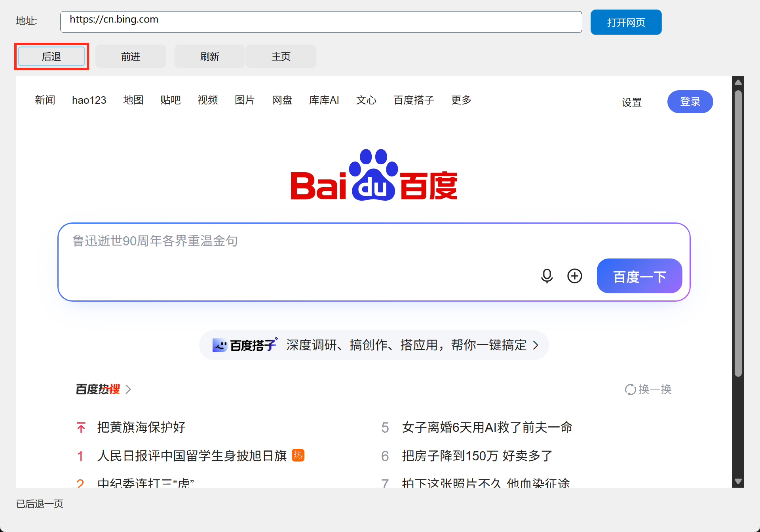Screen dimensions: 760x532
Task: Open hot search 女子离婚6天用AI救了前夫一命
Action: (487, 427)
